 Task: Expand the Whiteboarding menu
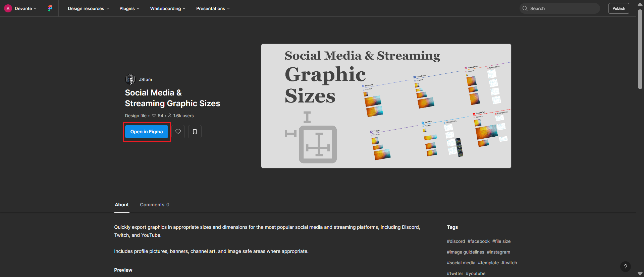[x=168, y=8]
